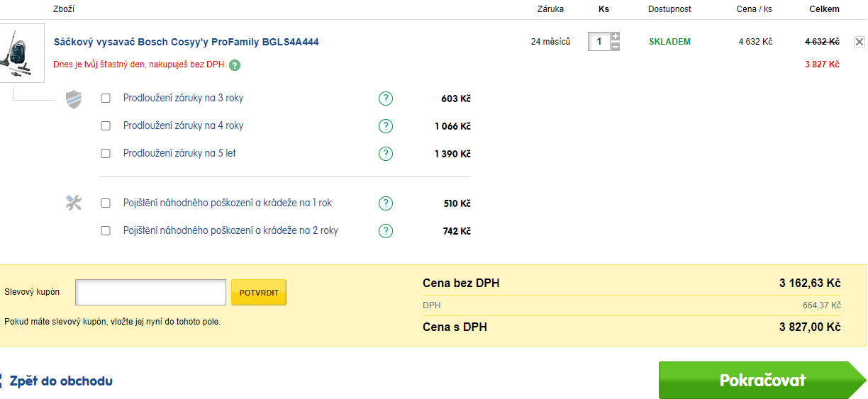Open help for 2-year damage insurance
This screenshot has width=868, height=399.
386,231
